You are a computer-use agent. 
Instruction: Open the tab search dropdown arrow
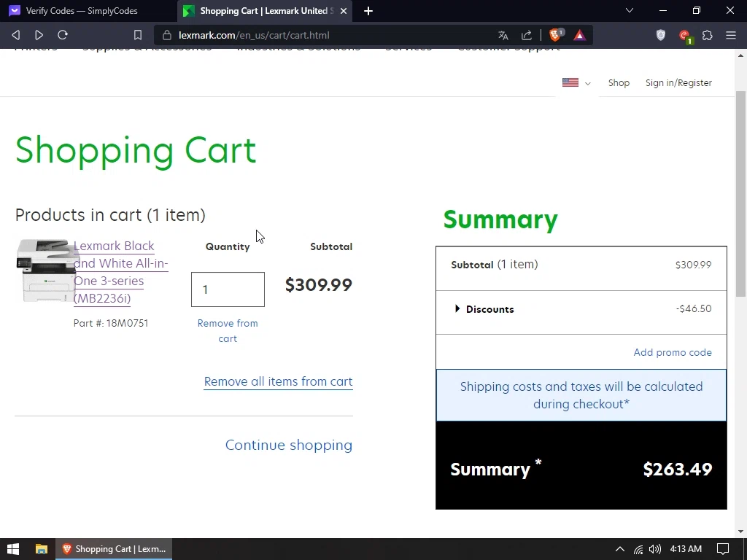630,10
